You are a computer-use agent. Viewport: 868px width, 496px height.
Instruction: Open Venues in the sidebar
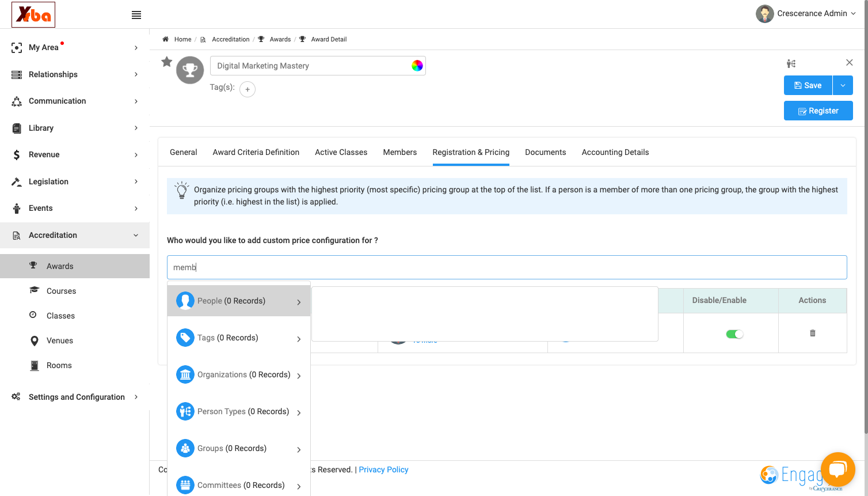pyautogui.click(x=75, y=340)
